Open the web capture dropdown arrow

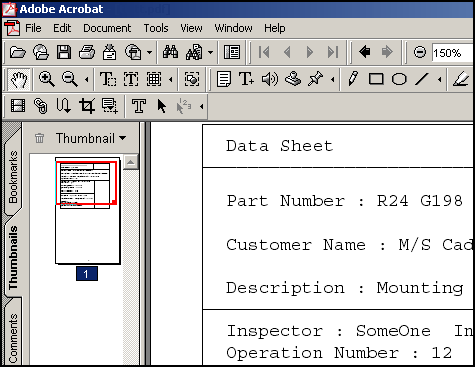click(150, 52)
